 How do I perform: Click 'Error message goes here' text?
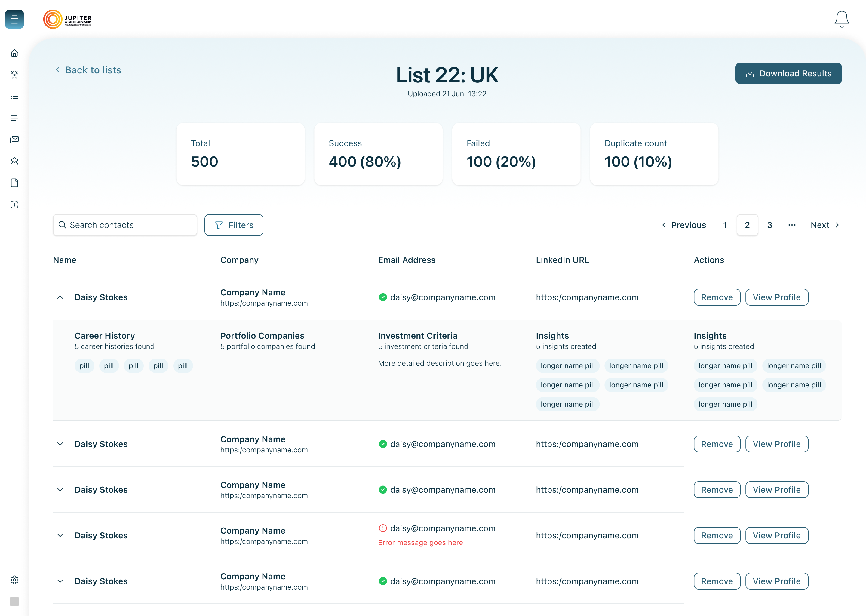[420, 542]
